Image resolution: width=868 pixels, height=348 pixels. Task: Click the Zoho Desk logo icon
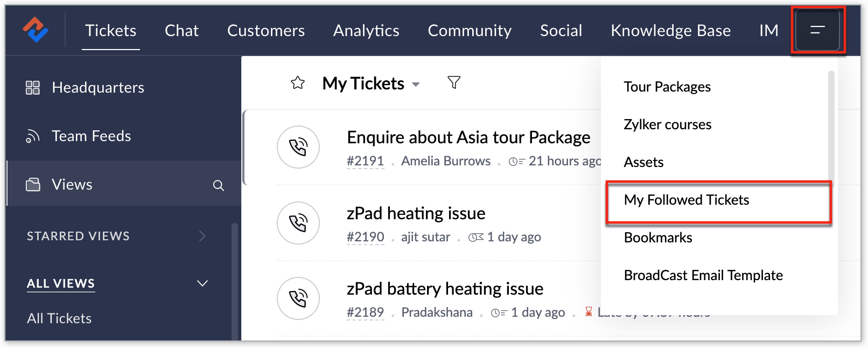pyautogui.click(x=36, y=30)
